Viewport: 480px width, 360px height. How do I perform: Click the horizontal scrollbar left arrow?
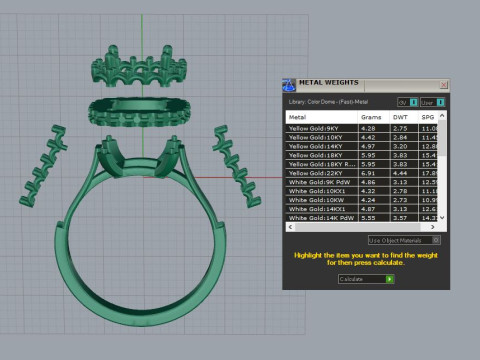pos(290,227)
